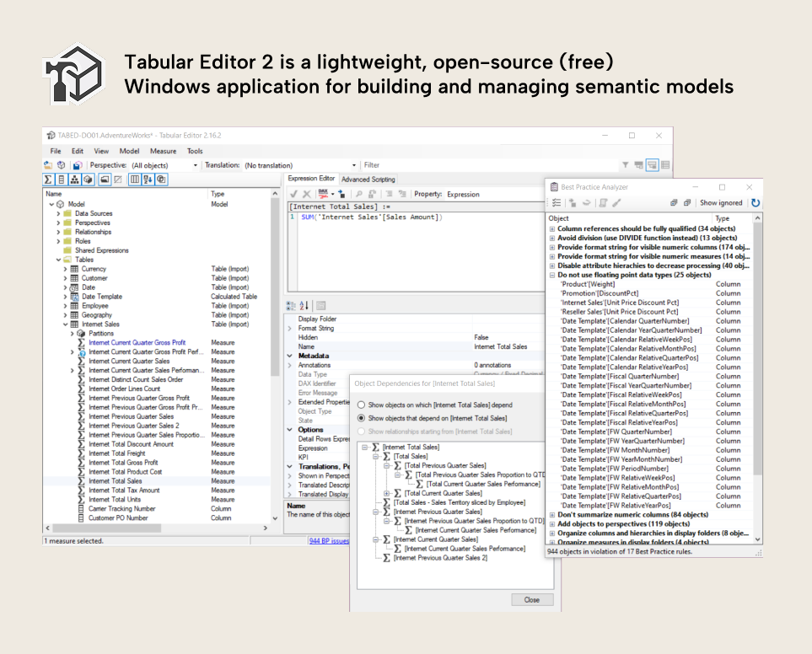Click the X to cancel the expression edit
Viewport: 812px width, 654px height.
coord(305,195)
